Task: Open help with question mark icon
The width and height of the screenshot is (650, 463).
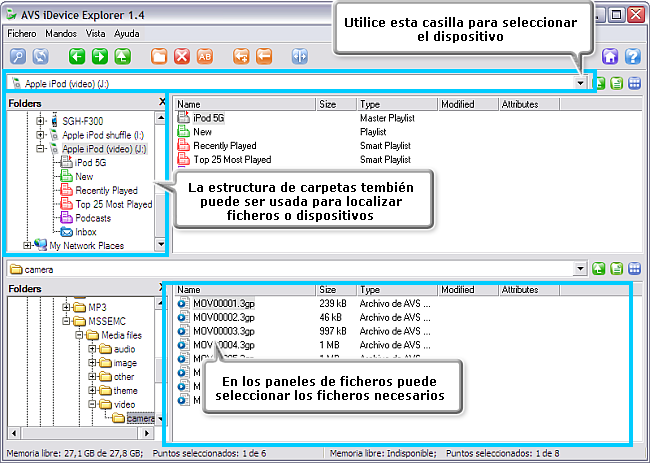Action: 633,56
